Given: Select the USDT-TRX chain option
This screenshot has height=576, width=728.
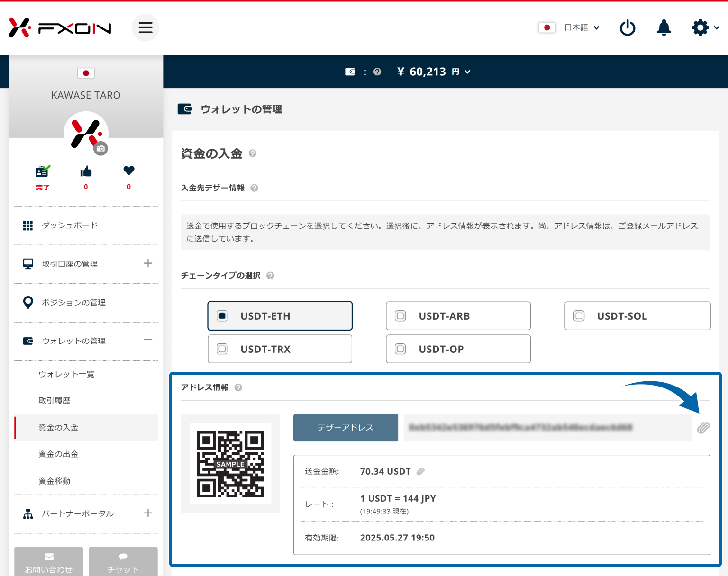Looking at the screenshot, I should [280, 349].
